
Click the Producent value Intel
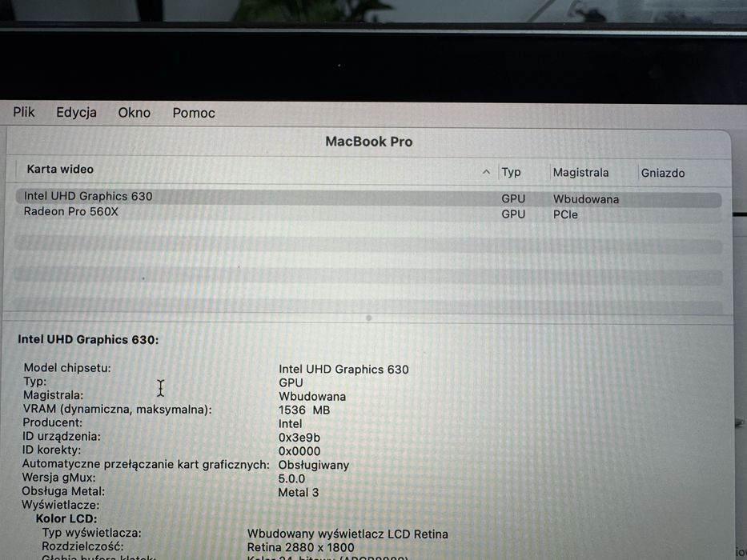click(x=290, y=424)
